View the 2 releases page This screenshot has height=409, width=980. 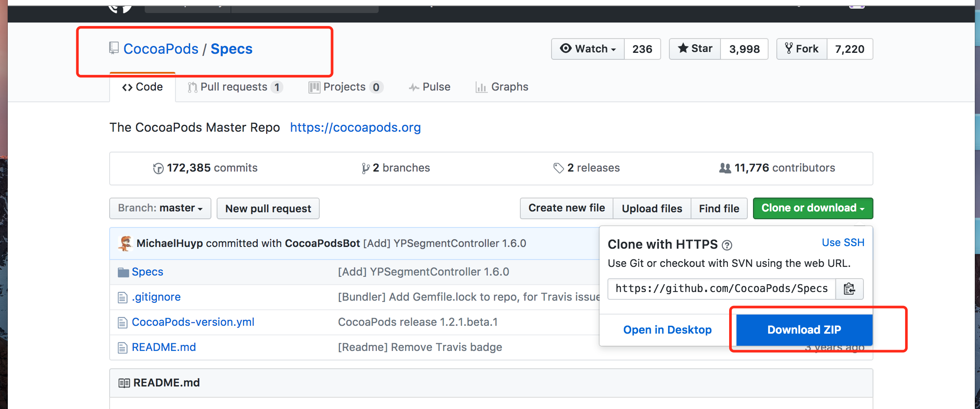click(587, 168)
